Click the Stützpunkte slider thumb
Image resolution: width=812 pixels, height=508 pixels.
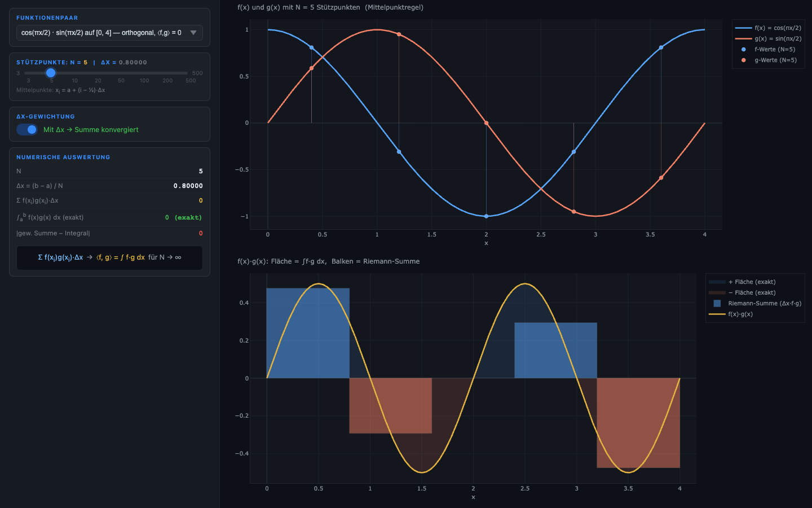pyautogui.click(x=51, y=73)
